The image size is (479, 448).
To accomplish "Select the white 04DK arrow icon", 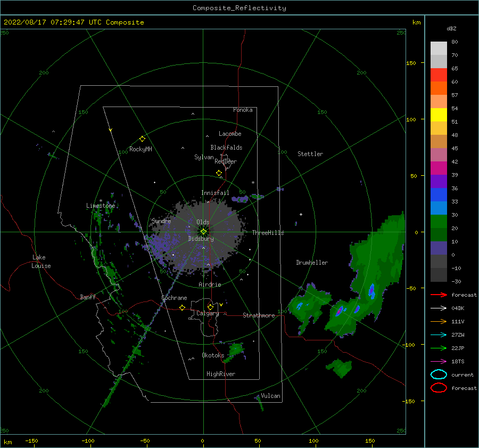I will tap(439, 308).
